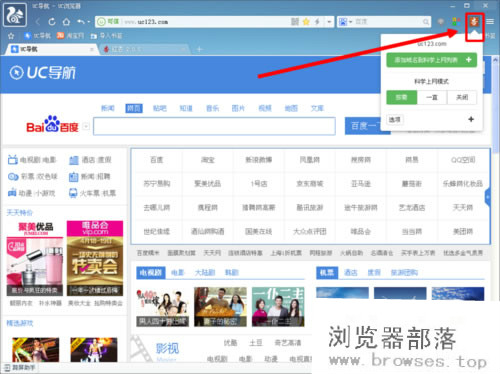The height and width of the screenshot is (374, 500).
Task: Click the UC导航 page logo
Action: [x=43, y=73]
